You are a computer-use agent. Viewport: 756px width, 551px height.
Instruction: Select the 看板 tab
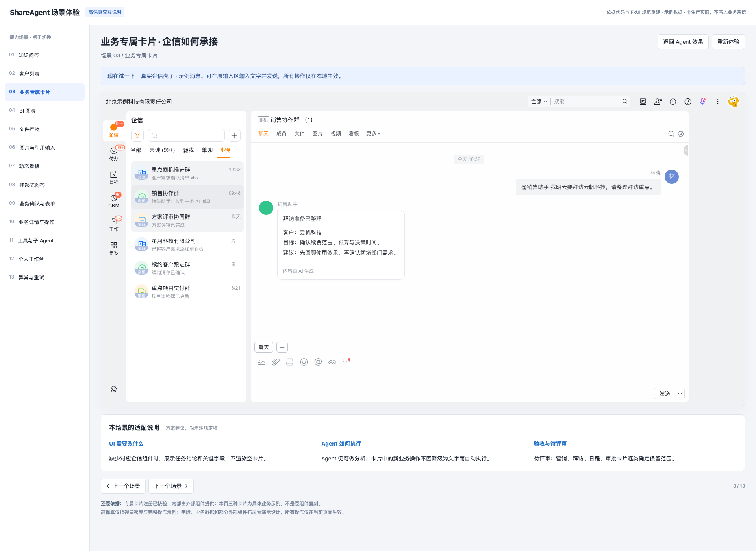(x=354, y=134)
